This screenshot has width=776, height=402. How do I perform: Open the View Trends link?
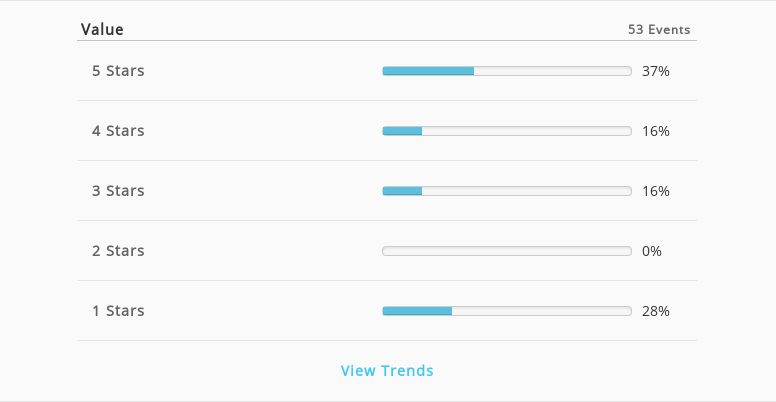(387, 370)
